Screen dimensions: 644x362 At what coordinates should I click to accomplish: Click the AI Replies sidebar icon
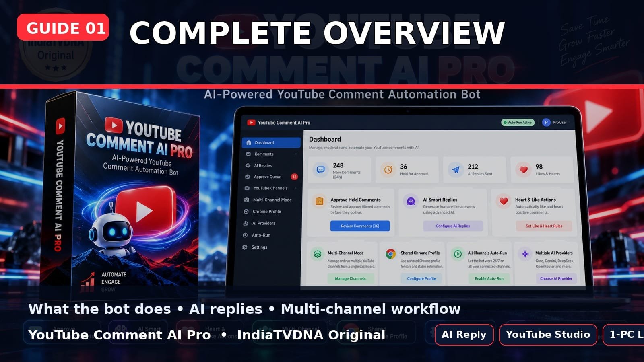point(248,165)
